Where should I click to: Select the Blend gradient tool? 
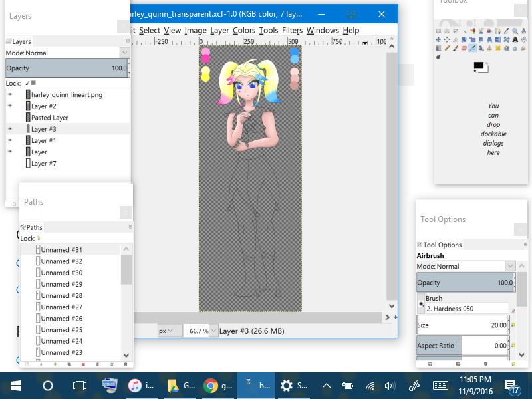(x=438, y=48)
